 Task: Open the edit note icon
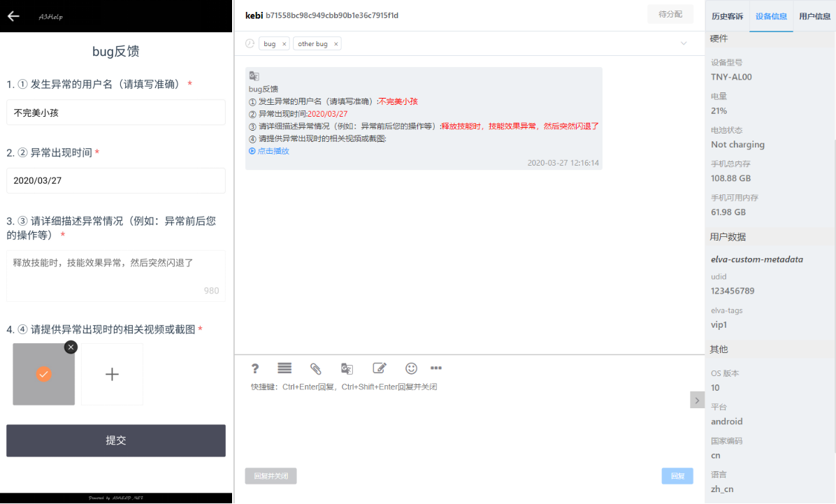(379, 368)
